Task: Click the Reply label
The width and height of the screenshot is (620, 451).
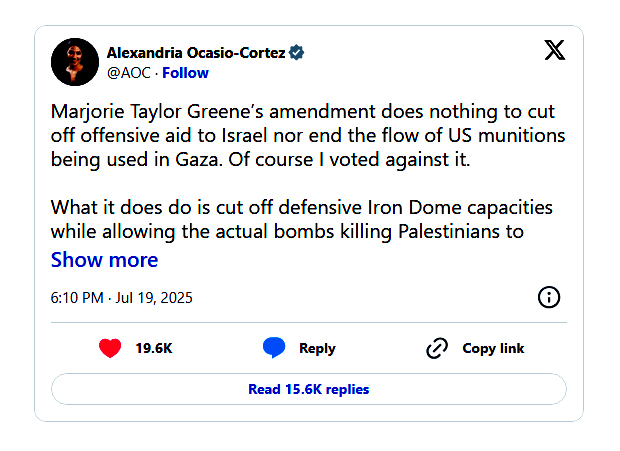Action: coord(317,348)
